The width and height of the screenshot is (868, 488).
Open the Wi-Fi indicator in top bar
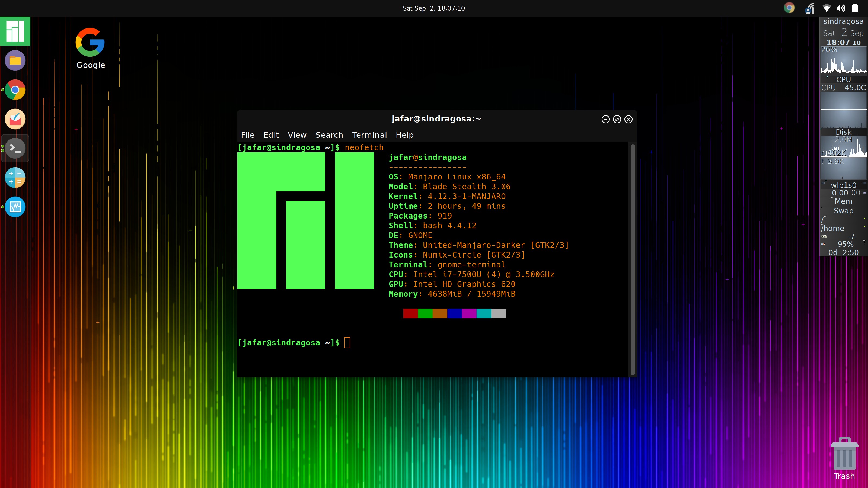826,8
